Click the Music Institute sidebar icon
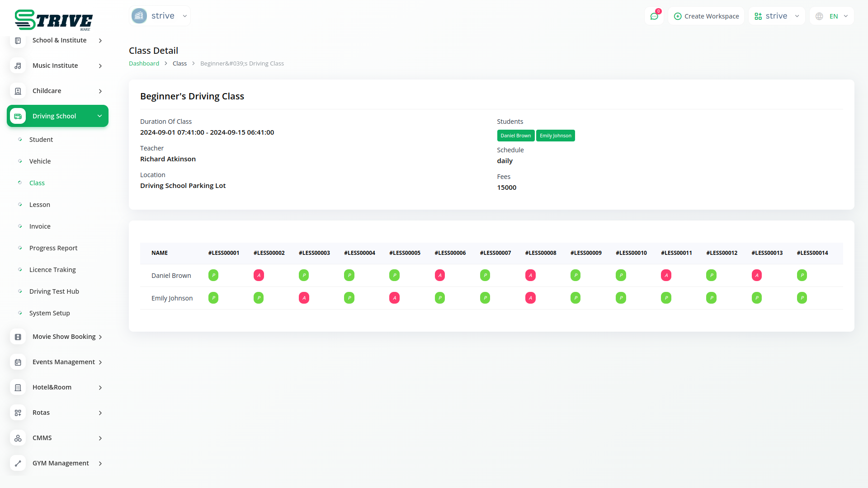Viewport: 868px width, 488px height. tap(18, 66)
